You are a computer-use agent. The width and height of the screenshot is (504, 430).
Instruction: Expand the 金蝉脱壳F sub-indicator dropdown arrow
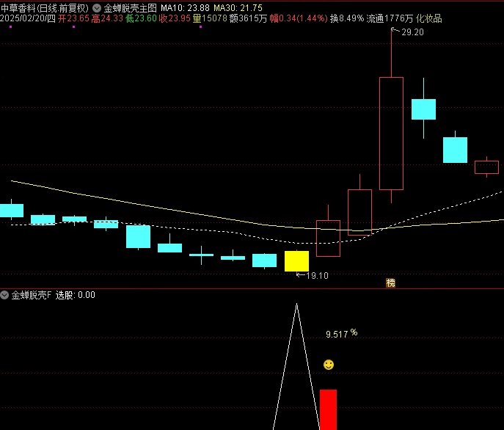point(4,295)
